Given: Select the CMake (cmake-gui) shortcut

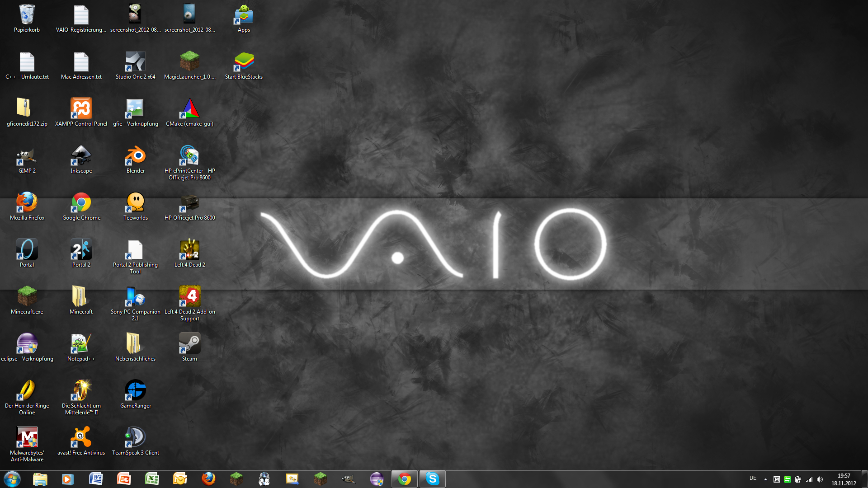Looking at the screenshot, I should [189, 109].
